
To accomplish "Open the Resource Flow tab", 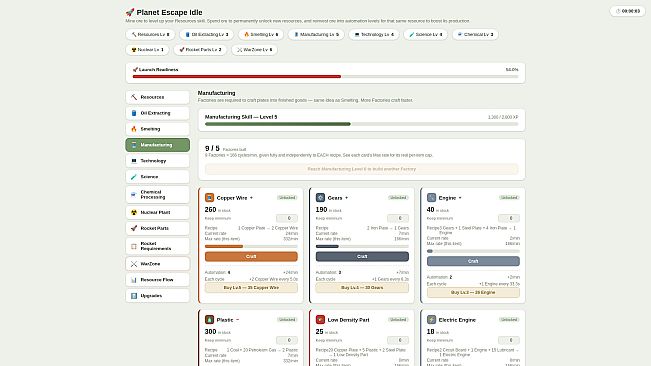I will (x=157, y=280).
